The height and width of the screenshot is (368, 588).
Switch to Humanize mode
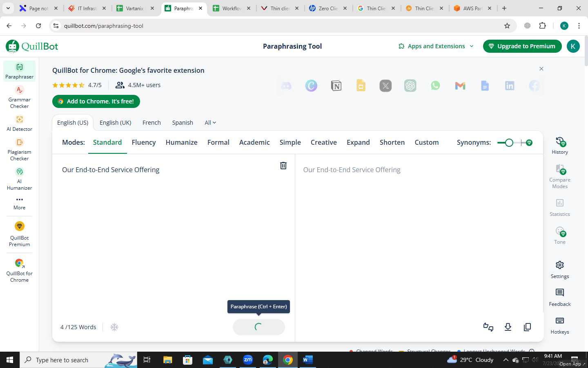point(181,142)
